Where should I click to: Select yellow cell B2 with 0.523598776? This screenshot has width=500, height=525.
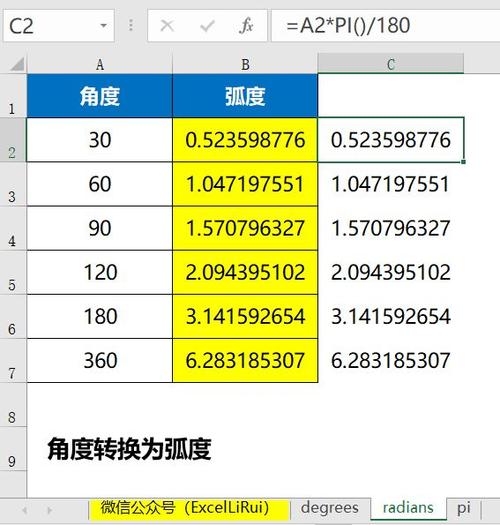coord(245,140)
